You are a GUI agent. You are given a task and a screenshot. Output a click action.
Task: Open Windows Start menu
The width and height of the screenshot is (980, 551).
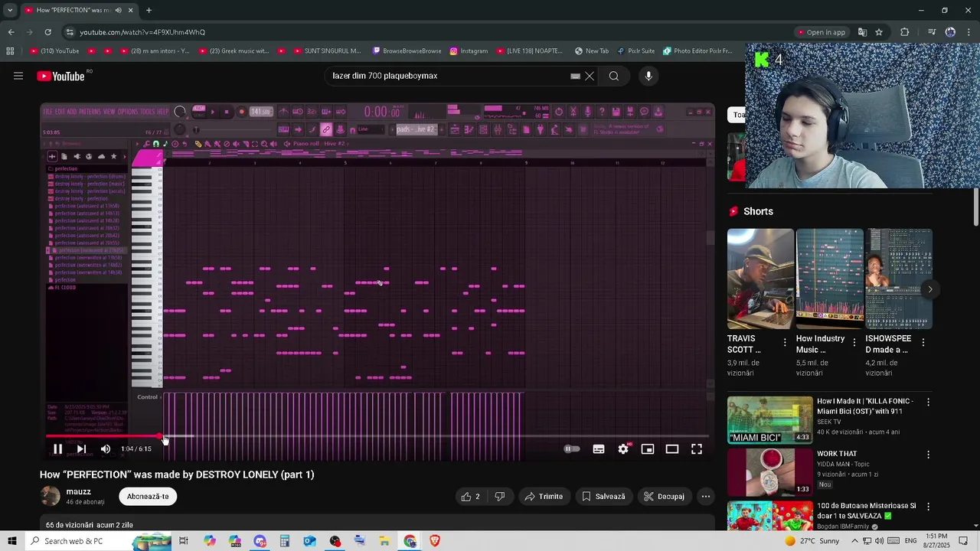tap(12, 541)
